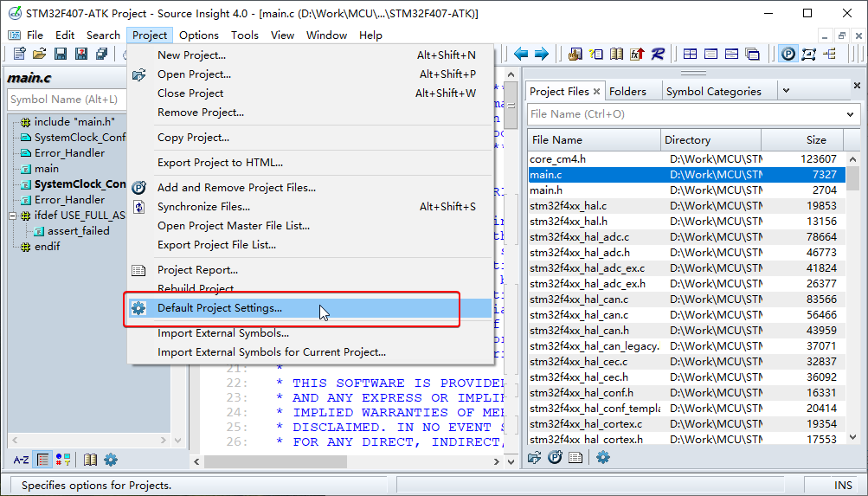
Task: Select stm32f4xx_hal_adc.c in the file list
Action: click(x=686, y=237)
